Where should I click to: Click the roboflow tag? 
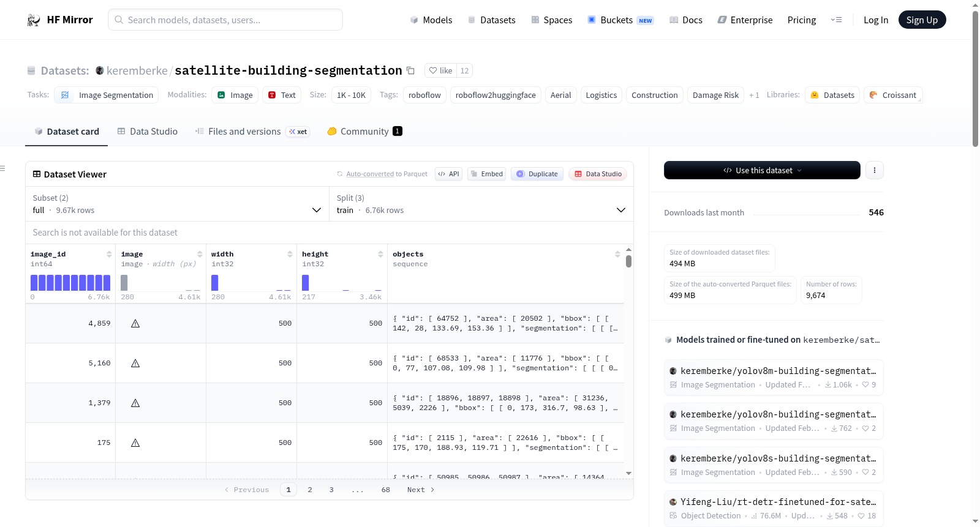click(424, 95)
